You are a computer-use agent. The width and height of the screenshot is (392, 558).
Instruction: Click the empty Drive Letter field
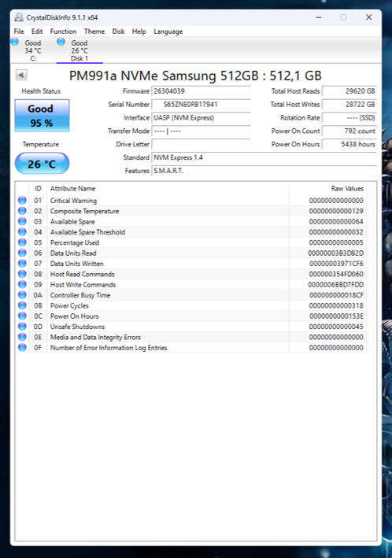[x=202, y=144]
